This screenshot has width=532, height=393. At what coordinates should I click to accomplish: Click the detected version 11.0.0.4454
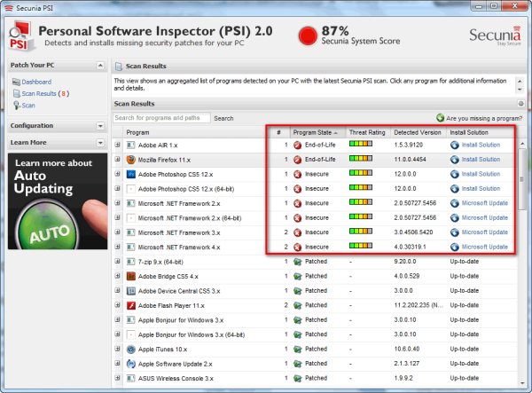pos(410,160)
